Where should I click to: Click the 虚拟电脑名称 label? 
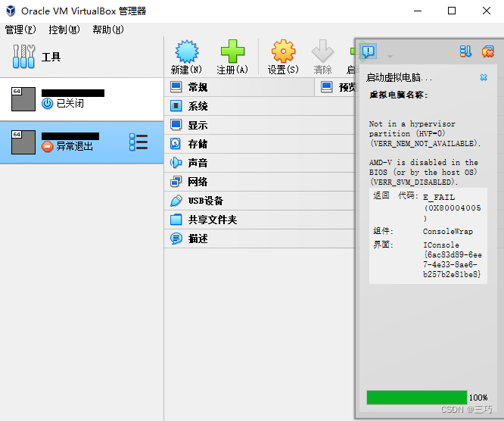click(x=399, y=95)
